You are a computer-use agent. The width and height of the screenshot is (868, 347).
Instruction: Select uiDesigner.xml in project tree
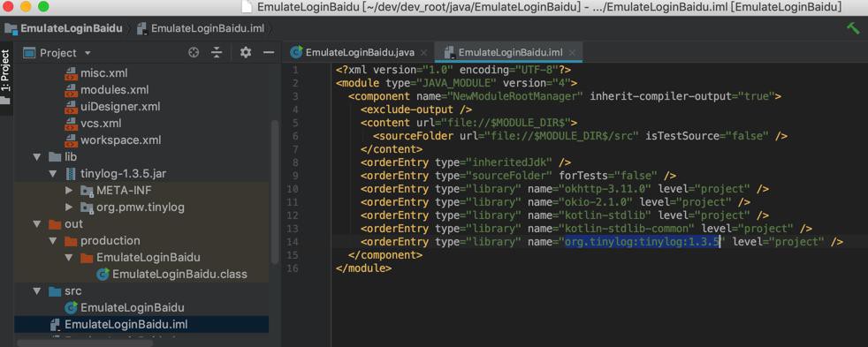121,106
